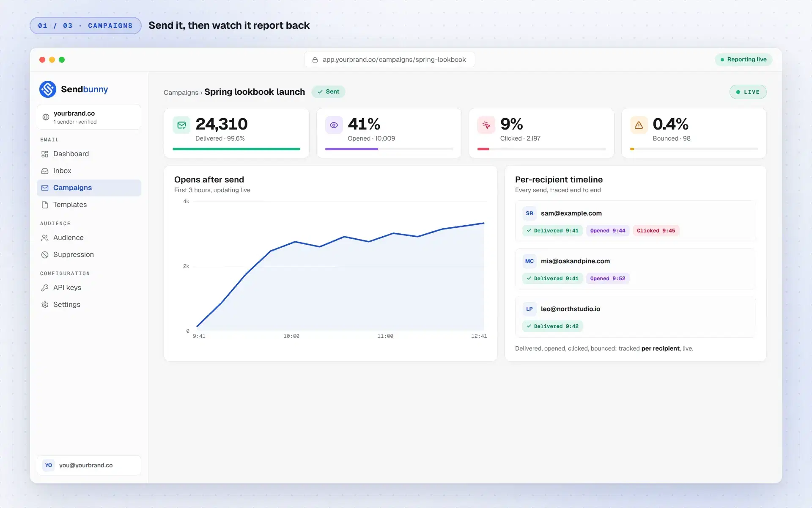812x508 pixels.
Task: Click the 10:00 chart axis label
Action: 291,336
